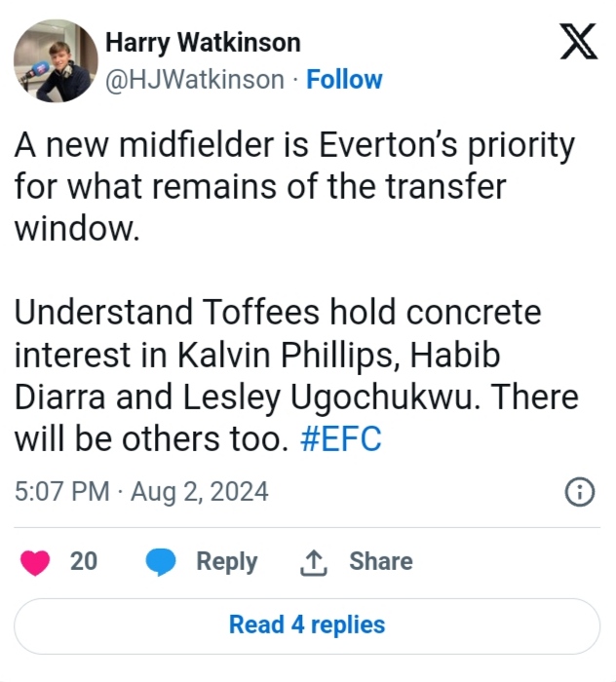Open Read 4 replies

click(307, 625)
